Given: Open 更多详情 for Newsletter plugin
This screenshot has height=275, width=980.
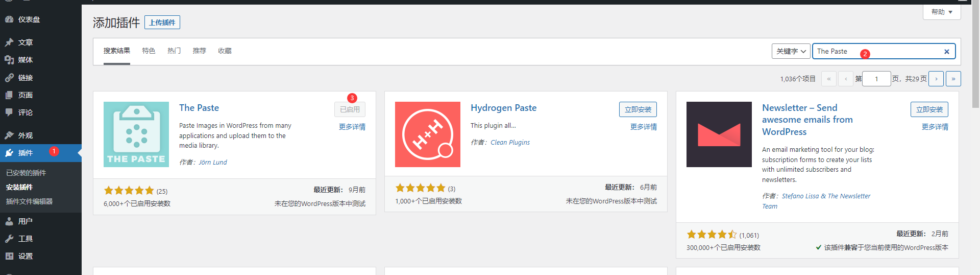Looking at the screenshot, I should point(935,127).
